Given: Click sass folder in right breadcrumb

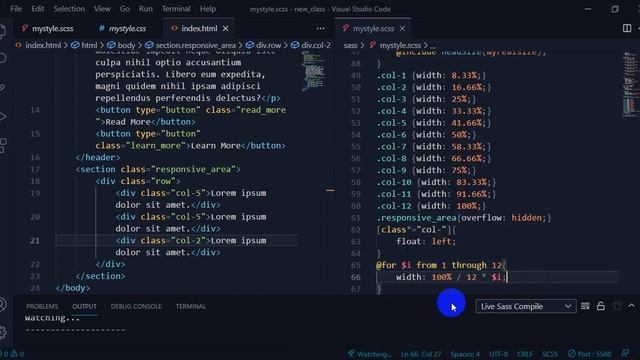Looking at the screenshot, I should pyautogui.click(x=350, y=45).
